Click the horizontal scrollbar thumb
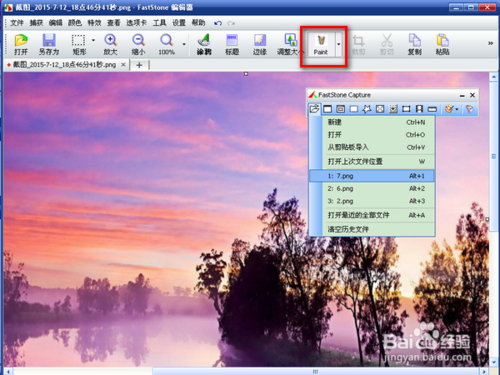Viewport: 500px width, 375px height. click(x=315, y=371)
